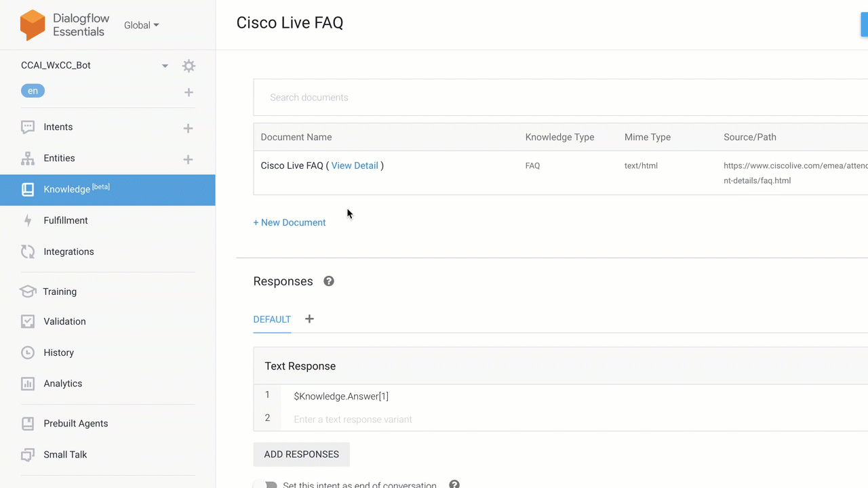Click the Source/Path column header

point(750,137)
